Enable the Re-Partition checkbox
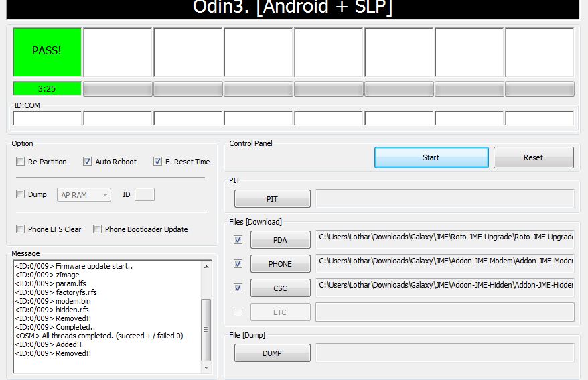Screen dimensions: 588x380 coord(20,162)
